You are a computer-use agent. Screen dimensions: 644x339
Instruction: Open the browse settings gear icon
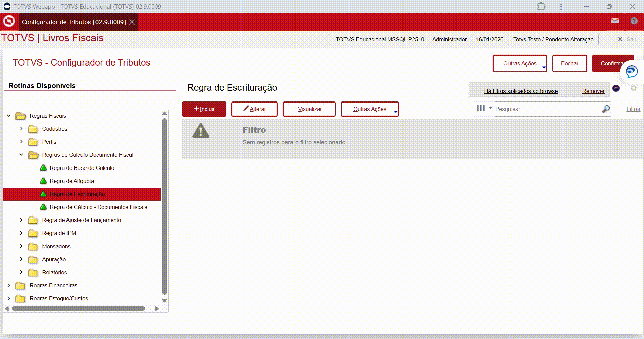pyautogui.click(x=633, y=88)
